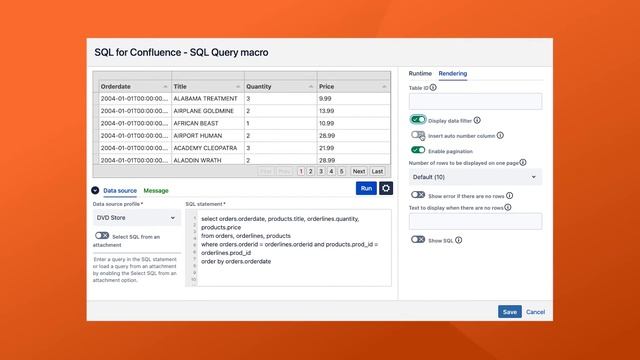The width and height of the screenshot is (640, 360).
Task: Click inside the SQL statement editor
Action: (294, 248)
